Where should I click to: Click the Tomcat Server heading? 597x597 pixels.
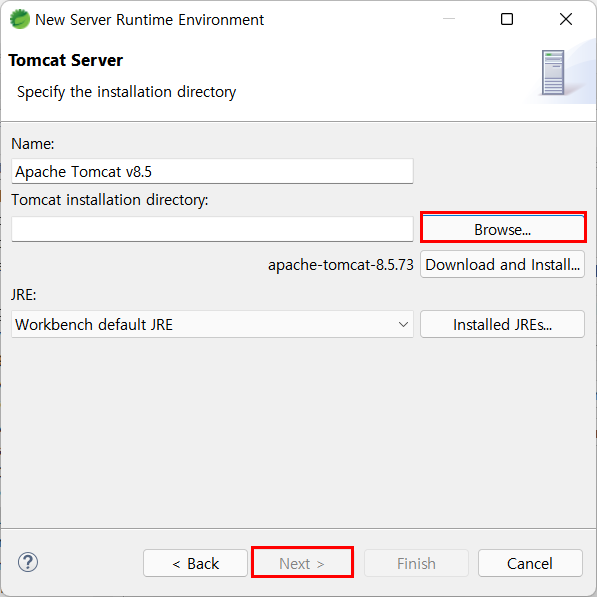click(65, 60)
